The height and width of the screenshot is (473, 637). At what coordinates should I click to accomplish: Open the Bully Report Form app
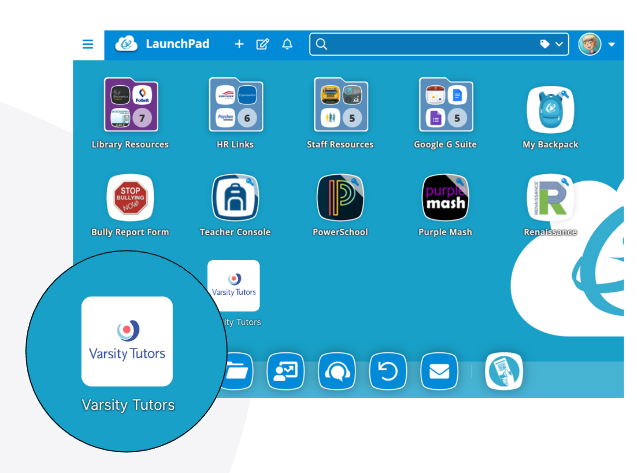tap(130, 197)
